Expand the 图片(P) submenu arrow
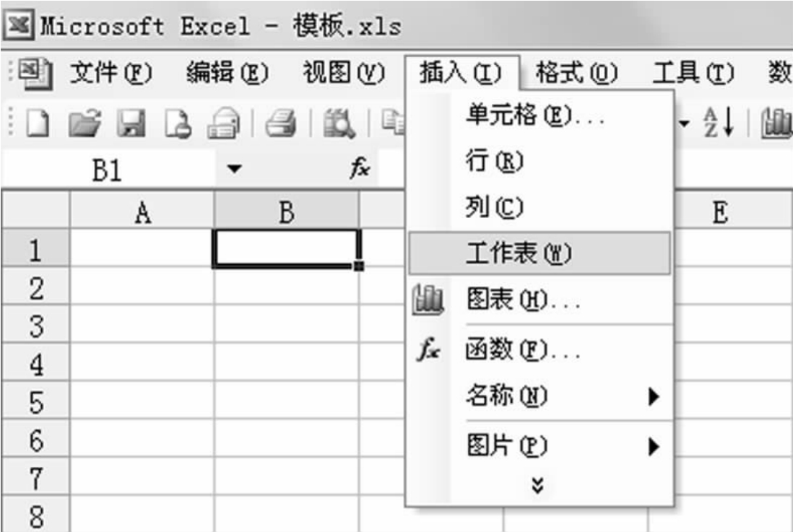Viewport: 793px width, 532px height. [x=654, y=448]
